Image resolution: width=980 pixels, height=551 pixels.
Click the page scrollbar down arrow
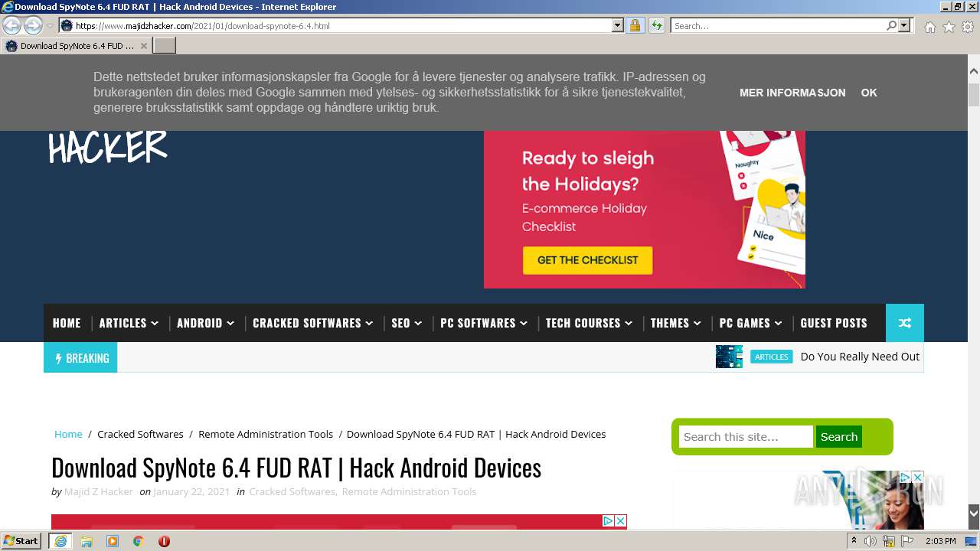coord(974,512)
